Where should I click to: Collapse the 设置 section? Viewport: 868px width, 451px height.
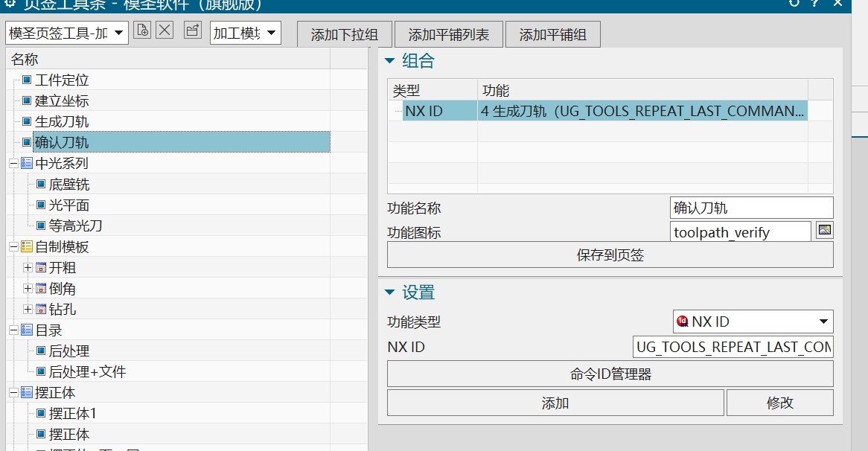pos(390,292)
